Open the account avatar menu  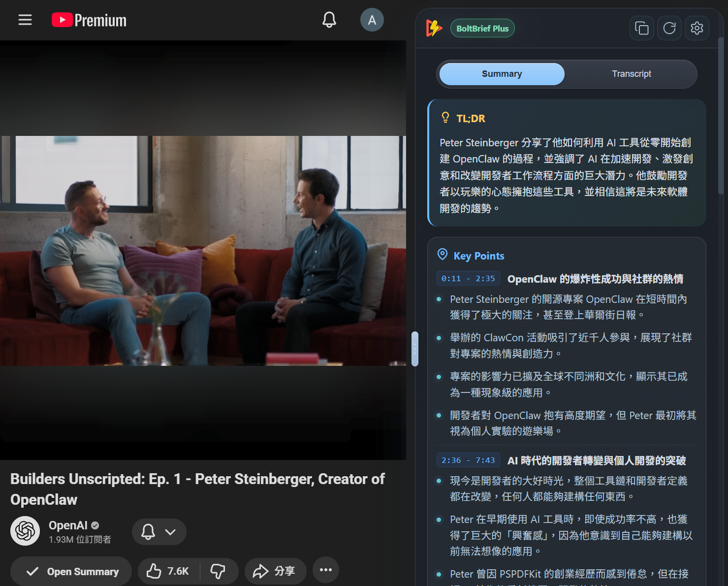pyautogui.click(x=372, y=20)
